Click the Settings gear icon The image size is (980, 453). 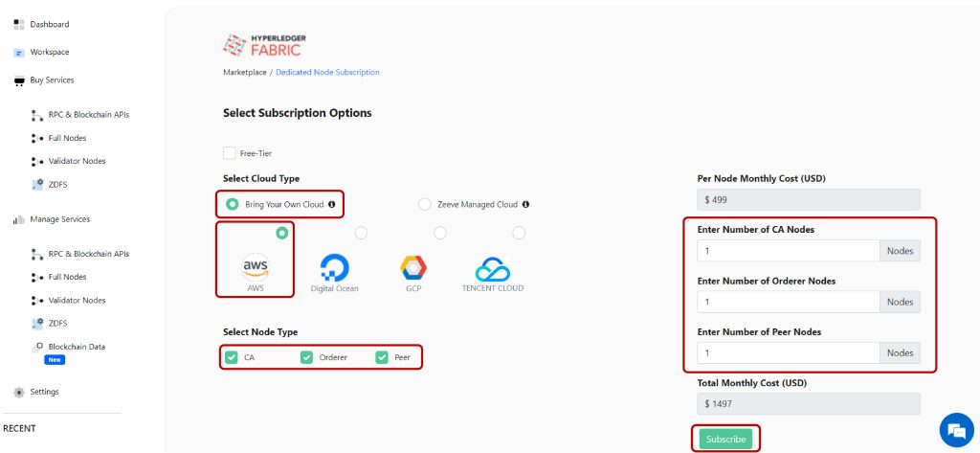[x=19, y=393]
